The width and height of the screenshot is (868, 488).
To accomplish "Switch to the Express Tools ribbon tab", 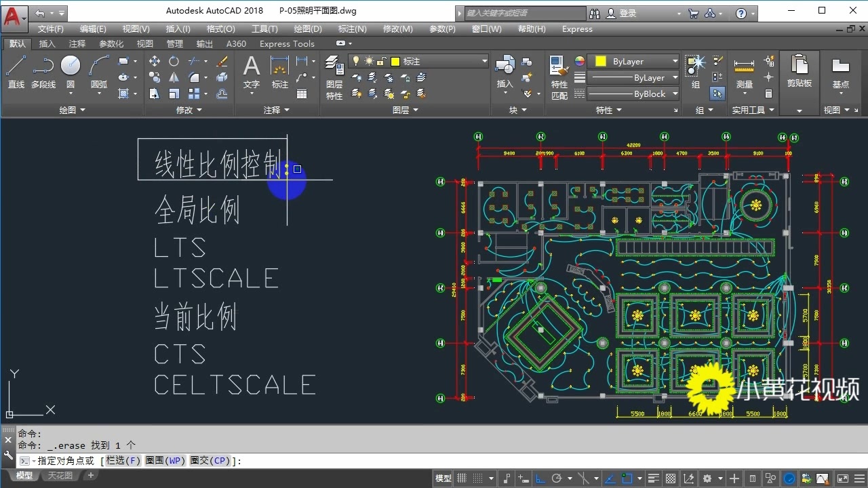I will coord(287,44).
